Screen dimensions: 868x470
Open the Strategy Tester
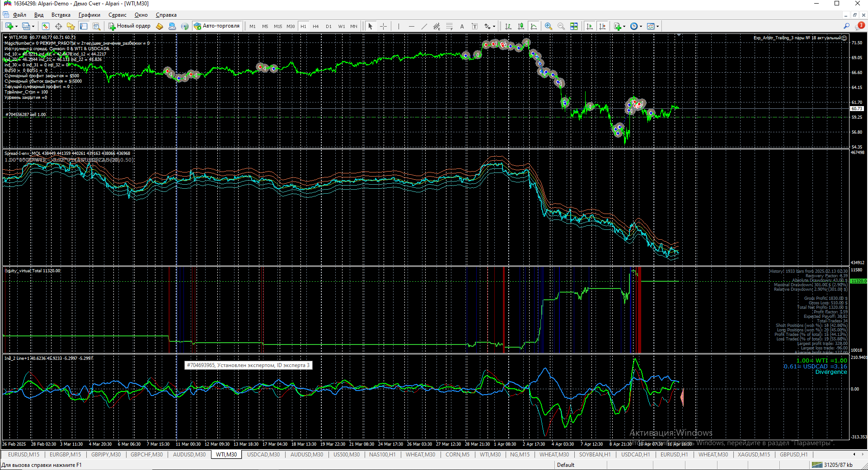[x=96, y=26]
